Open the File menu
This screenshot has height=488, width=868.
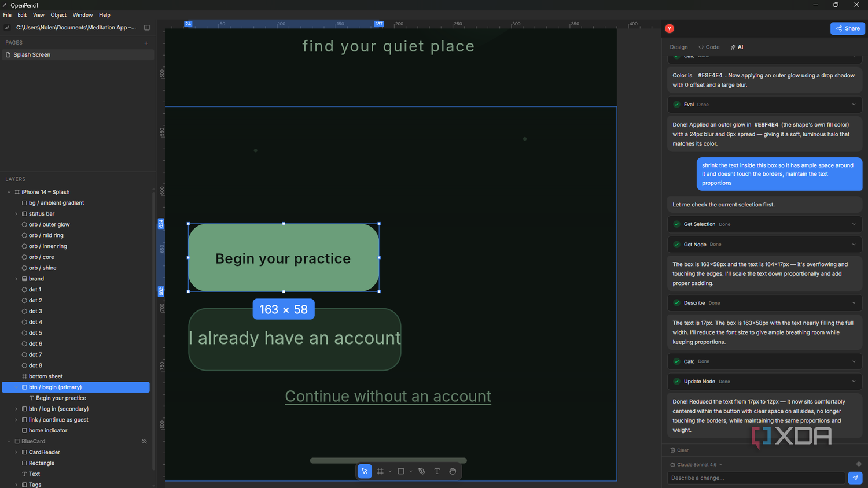coord(8,15)
